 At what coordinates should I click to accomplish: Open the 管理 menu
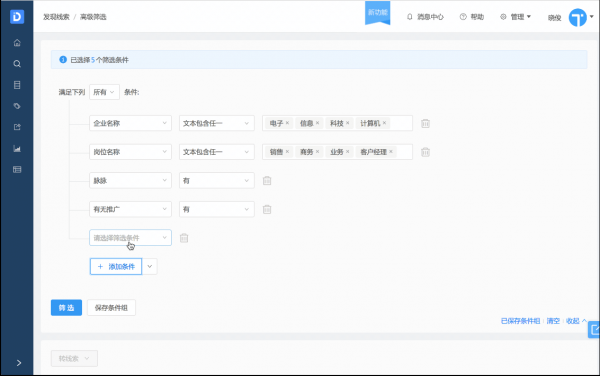(515, 17)
